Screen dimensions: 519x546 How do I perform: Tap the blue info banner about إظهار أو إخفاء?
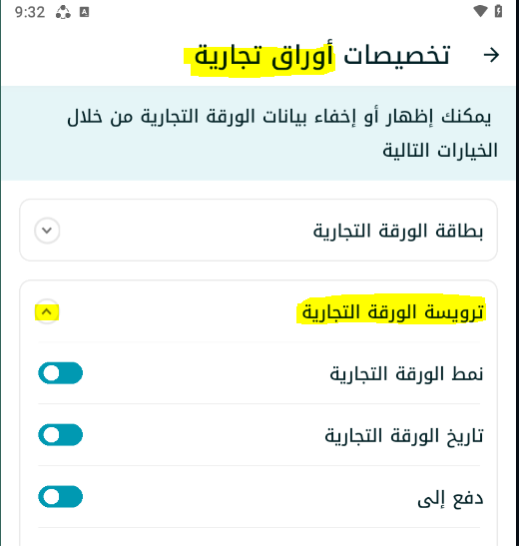[x=258, y=133]
